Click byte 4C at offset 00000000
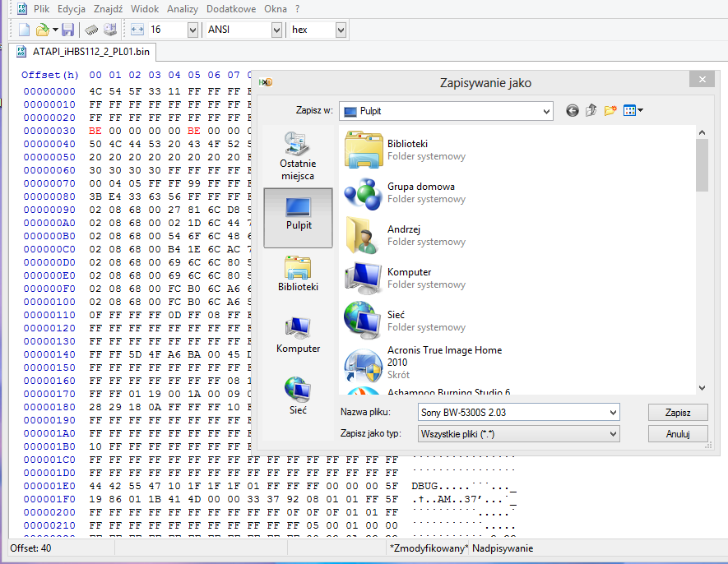This screenshot has height=564, width=728. tap(95, 91)
